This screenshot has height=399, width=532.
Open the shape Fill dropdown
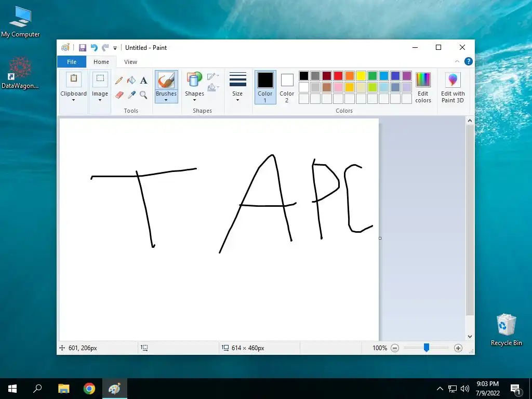pyautogui.click(x=213, y=87)
